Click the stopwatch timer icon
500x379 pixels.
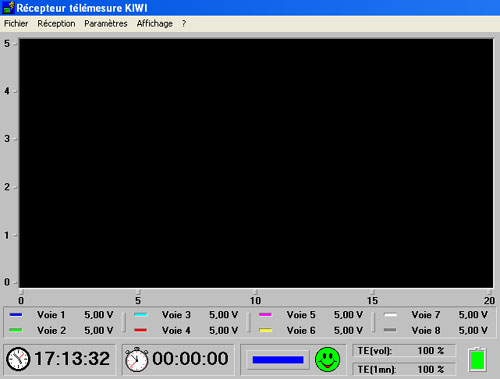(x=136, y=359)
